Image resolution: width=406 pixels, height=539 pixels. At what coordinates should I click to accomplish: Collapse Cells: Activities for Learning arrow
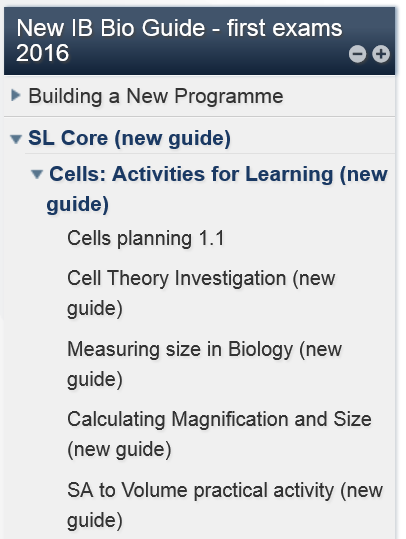pos(37,174)
